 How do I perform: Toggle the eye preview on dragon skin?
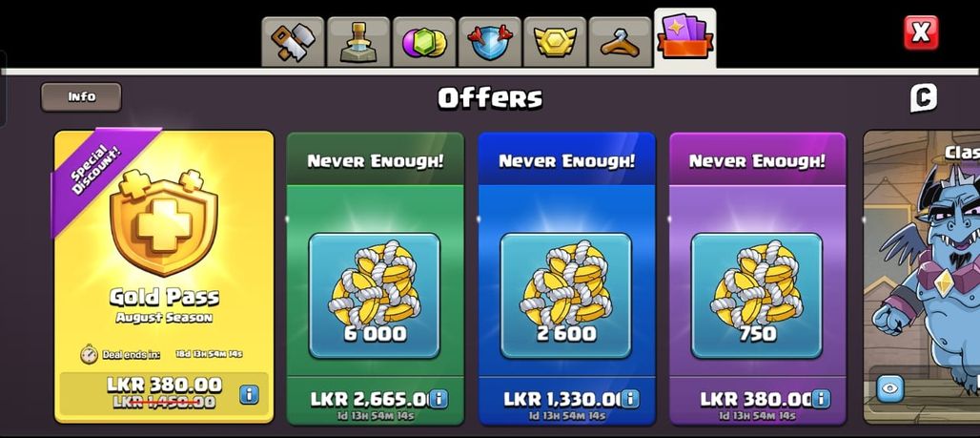(890, 388)
